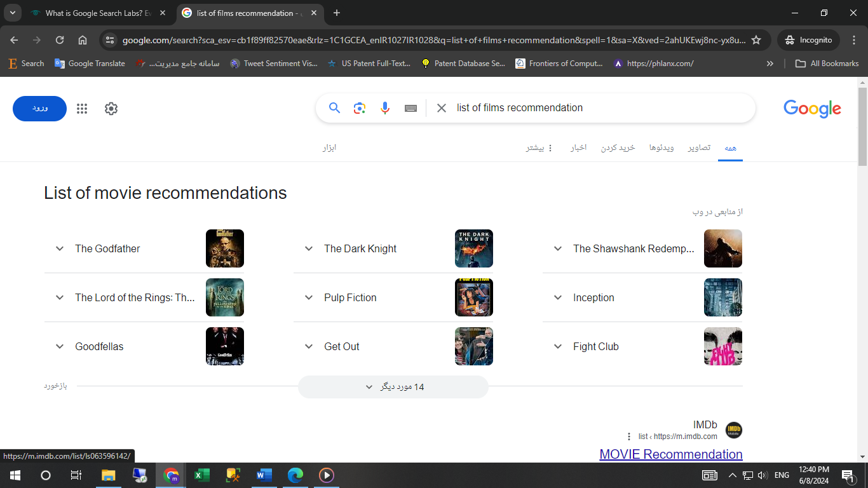Viewport: 868px width, 488px height.
Task: Switch to the خرید کردن (Shopping) tab
Action: (618, 147)
